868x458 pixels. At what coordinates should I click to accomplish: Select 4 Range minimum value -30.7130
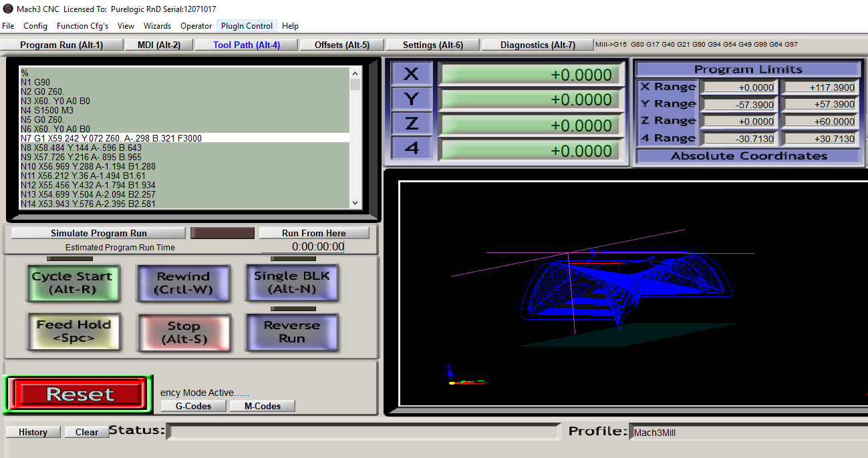[x=738, y=139]
